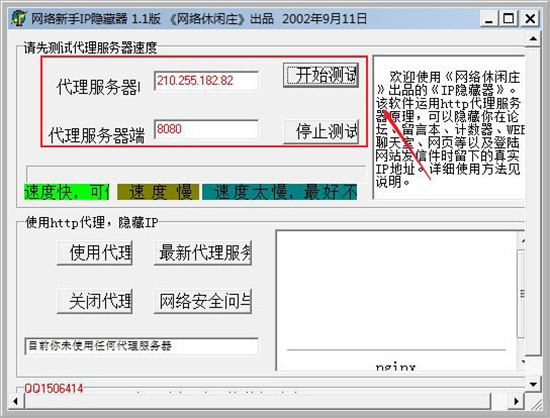Click the welcome description text box
This screenshot has height=418, width=550.
[x=449, y=128]
